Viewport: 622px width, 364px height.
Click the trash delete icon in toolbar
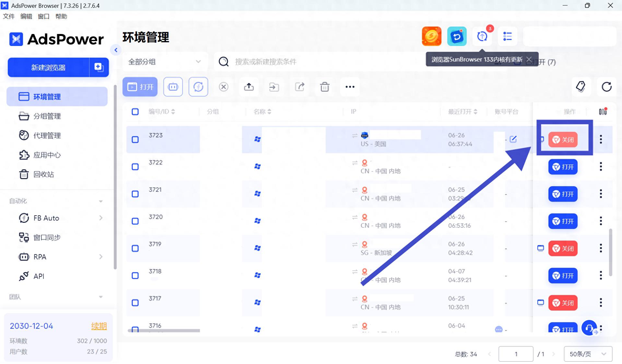(x=324, y=87)
